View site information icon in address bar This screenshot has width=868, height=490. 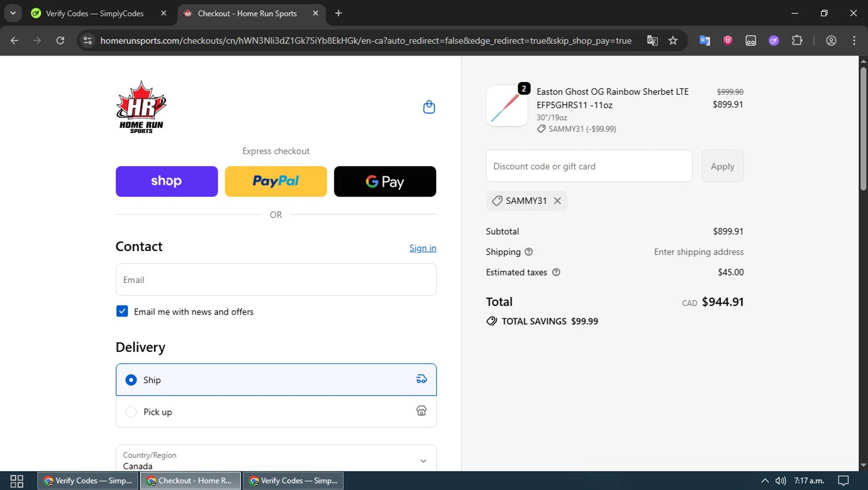(87, 40)
